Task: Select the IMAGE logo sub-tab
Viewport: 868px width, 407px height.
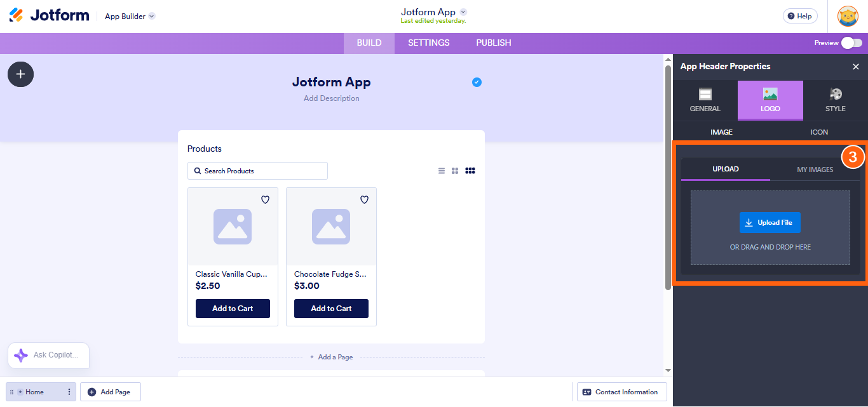Action: 721,132
